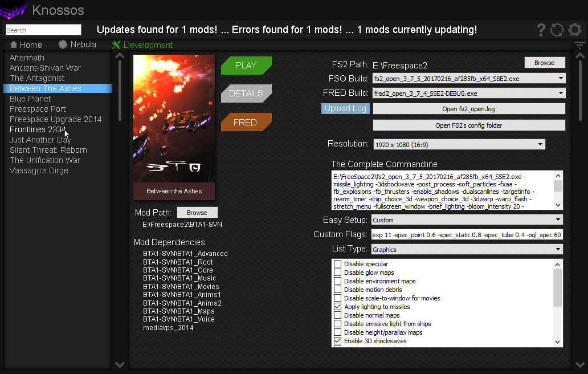Image resolution: width=588 pixels, height=374 pixels.
Task: Toggle Disable environment maps checkbox
Action: tap(337, 281)
